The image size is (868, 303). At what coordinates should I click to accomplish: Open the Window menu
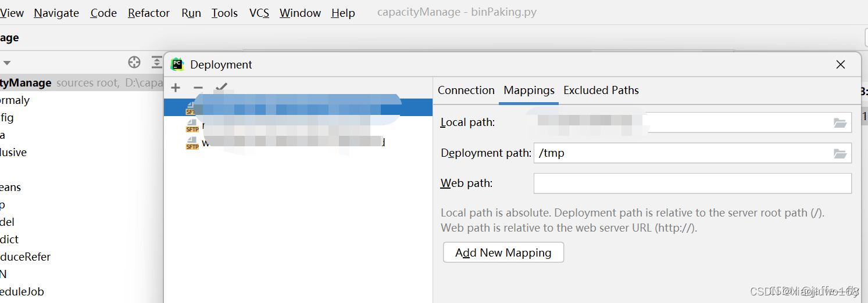[x=300, y=13]
